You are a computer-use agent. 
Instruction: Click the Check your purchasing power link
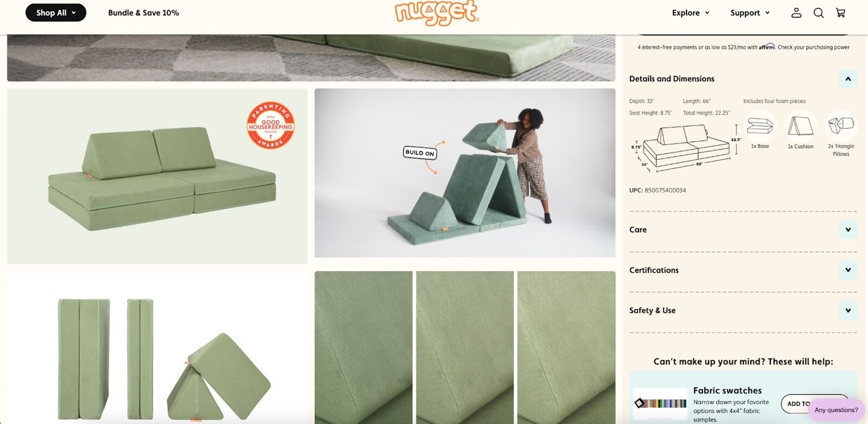pyautogui.click(x=814, y=47)
